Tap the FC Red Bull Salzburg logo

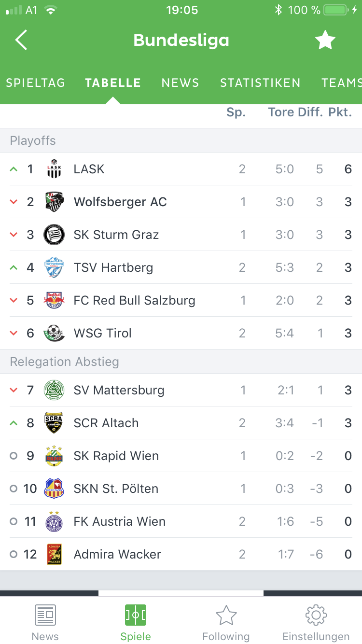point(54,300)
